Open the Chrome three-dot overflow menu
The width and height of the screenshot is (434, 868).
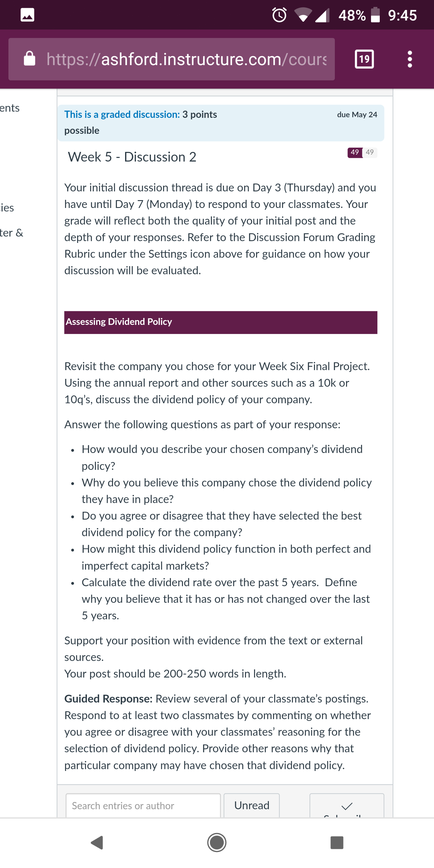pyautogui.click(x=409, y=59)
